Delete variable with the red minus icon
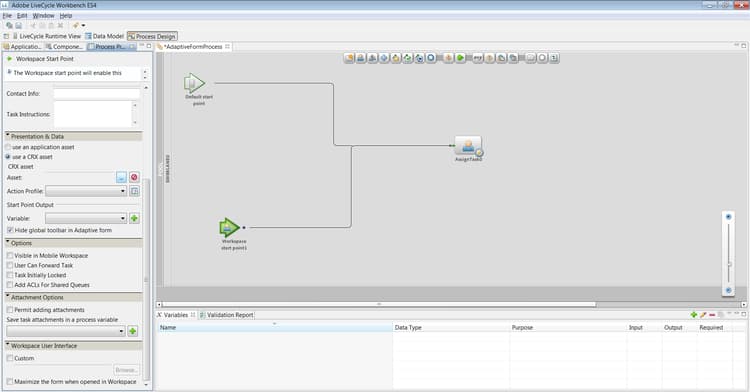The image size is (750, 392). coord(712,315)
